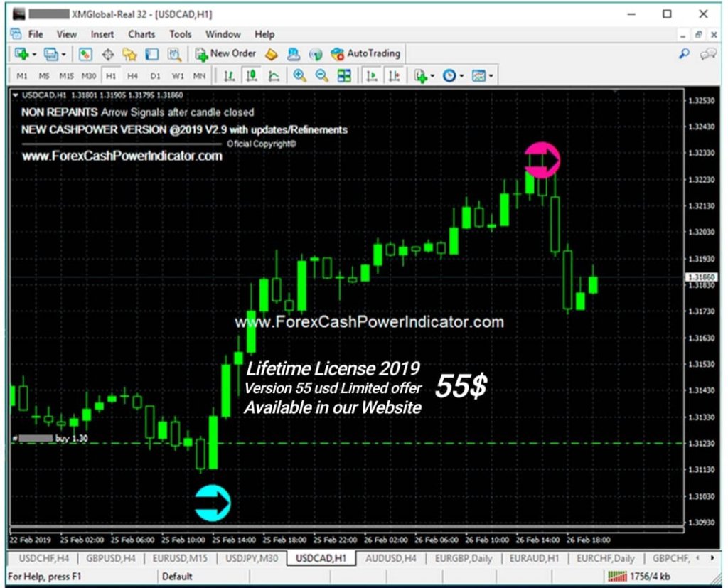
Task: Select the line chart type icon
Action: click(274, 75)
